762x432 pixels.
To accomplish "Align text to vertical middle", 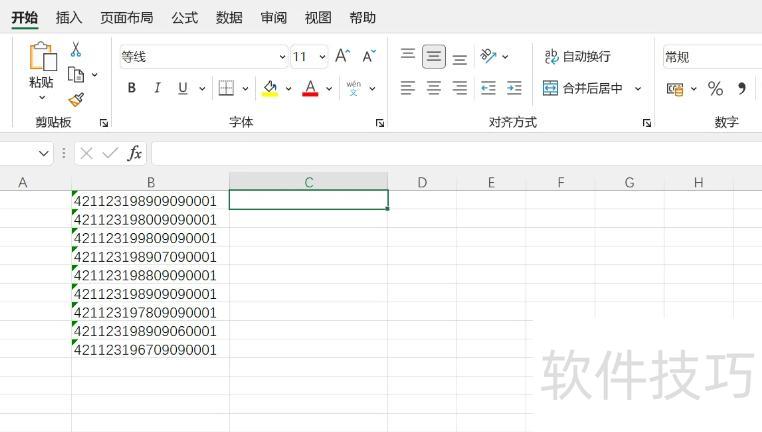I will coord(433,56).
